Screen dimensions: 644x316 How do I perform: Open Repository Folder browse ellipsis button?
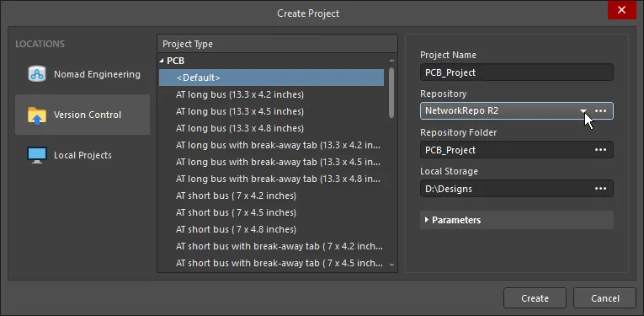click(x=600, y=150)
